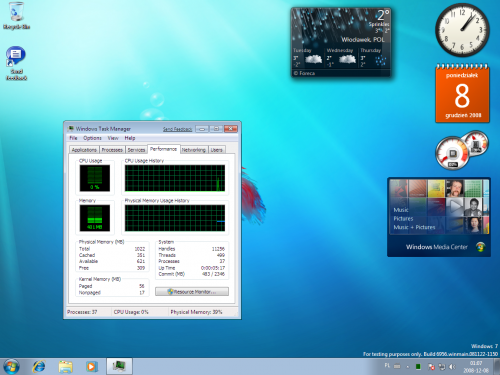Open the Recycle Bin desktop icon

(x=16, y=16)
